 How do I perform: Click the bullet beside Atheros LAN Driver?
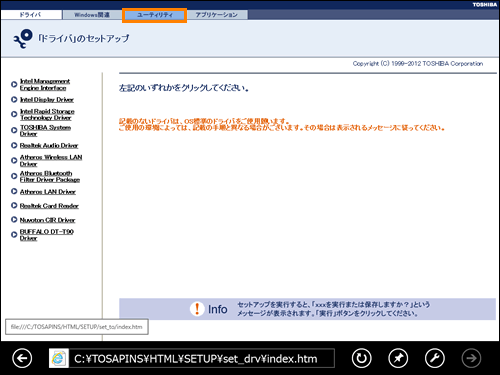tap(14, 191)
